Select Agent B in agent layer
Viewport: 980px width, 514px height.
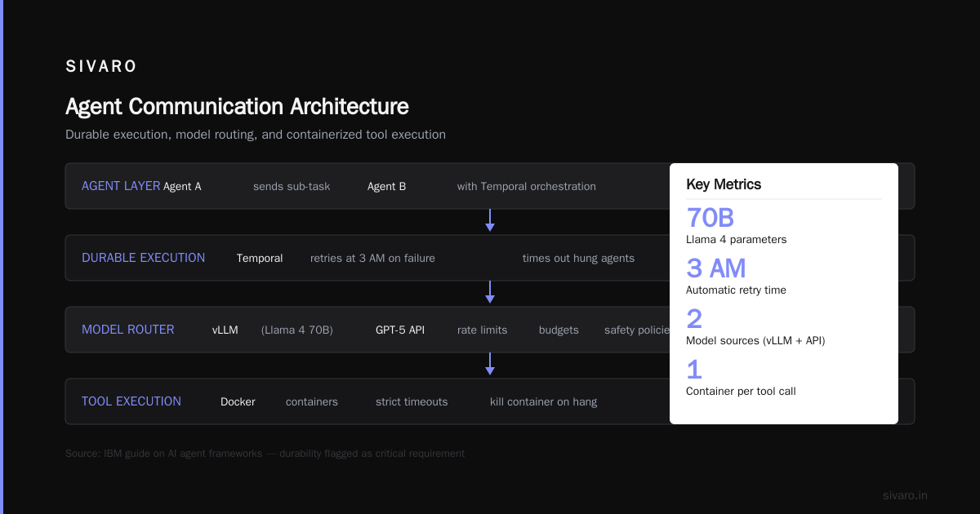pyautogui.click(x=386, y=186)
